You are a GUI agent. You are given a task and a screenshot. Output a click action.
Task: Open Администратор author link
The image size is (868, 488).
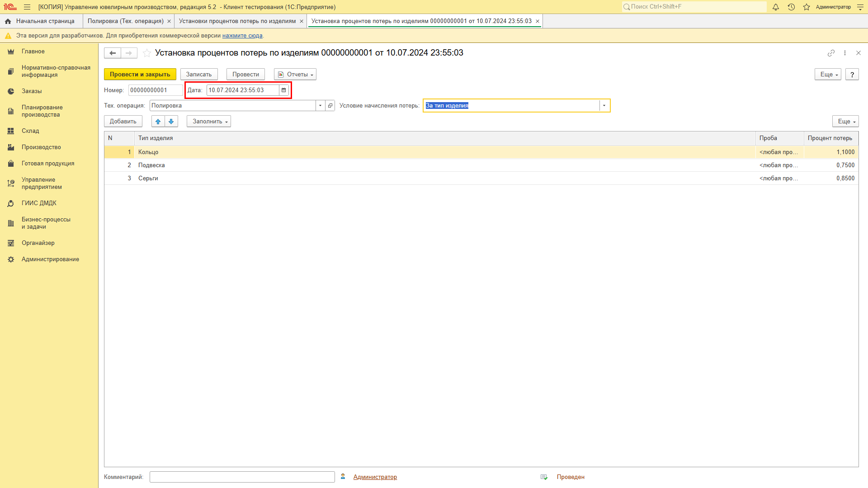pyautogui.click(x=375, y=477)
